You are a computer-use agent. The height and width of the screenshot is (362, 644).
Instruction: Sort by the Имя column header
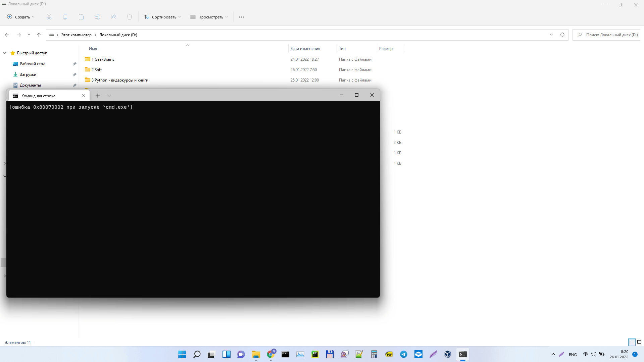93,49
